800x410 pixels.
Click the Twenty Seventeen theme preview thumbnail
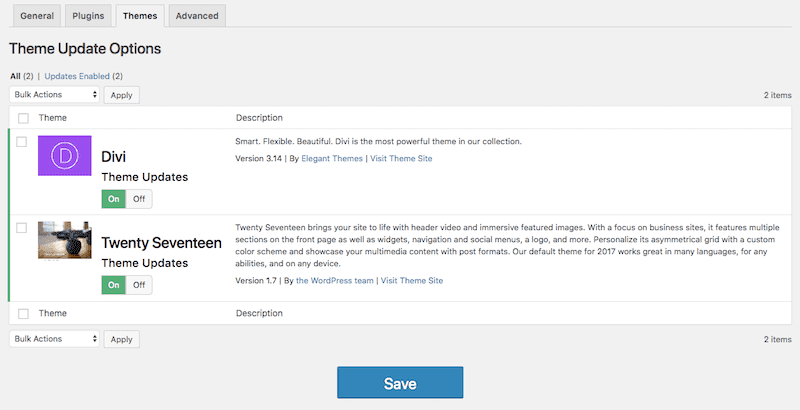coord(65,240)
